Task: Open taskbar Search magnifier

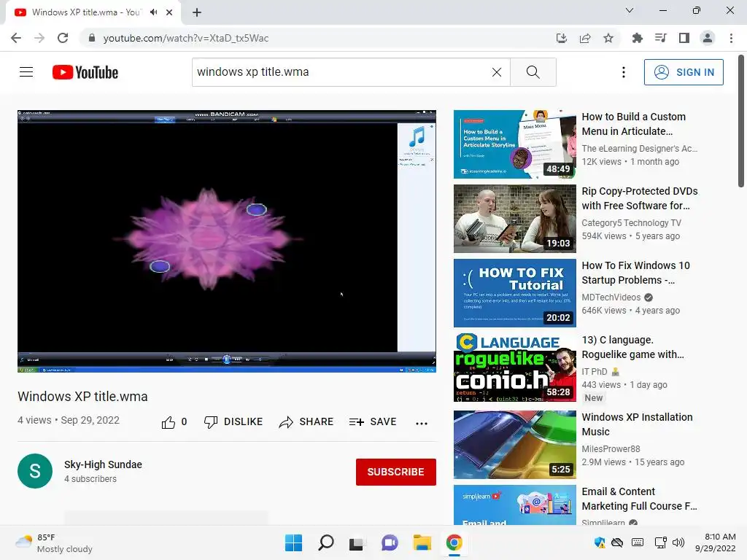Action: click(326, 542)
